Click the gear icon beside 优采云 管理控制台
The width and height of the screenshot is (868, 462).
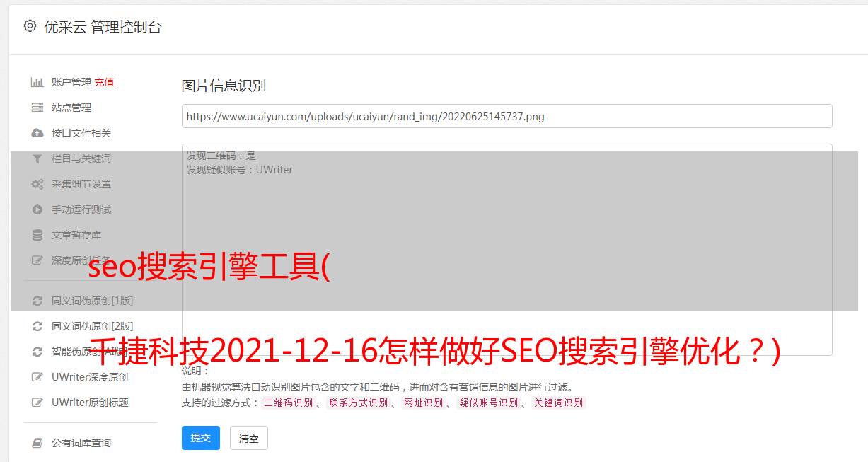tap(30, 26)
